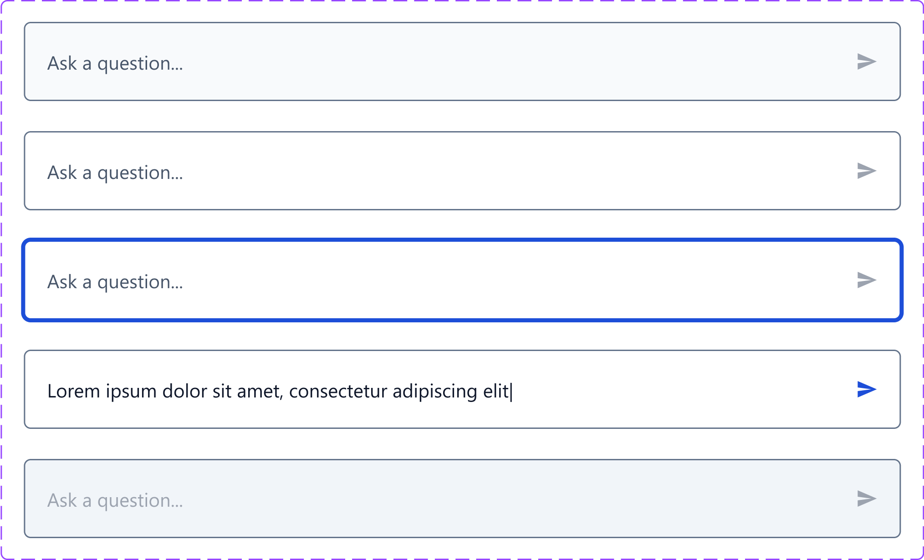Image resolution: width=924 pixels, height=560 pixels.
Task: Click the send arrow inside the blue-focused field
Action: pyautogui.click(x=867, y=280)
